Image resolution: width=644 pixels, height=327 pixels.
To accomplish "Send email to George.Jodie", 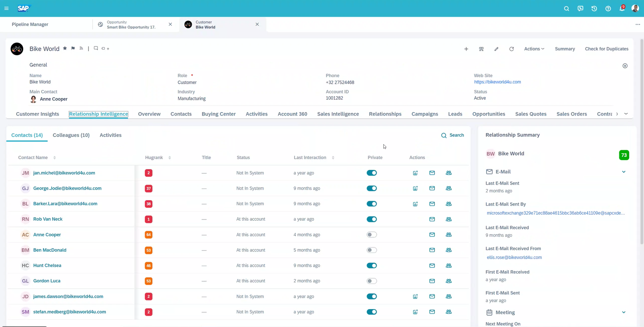I will [x=432, y=188].
